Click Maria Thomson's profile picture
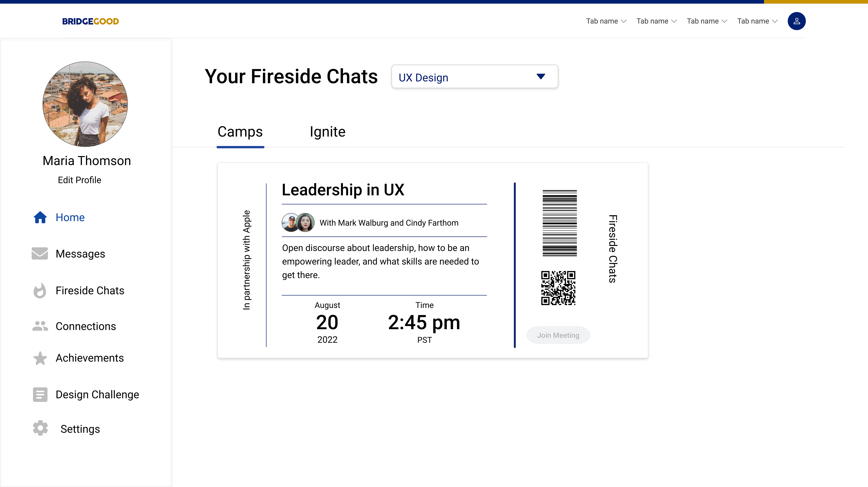Image resolution: width=868 pixels, height=487 pixels. (85, 104)
